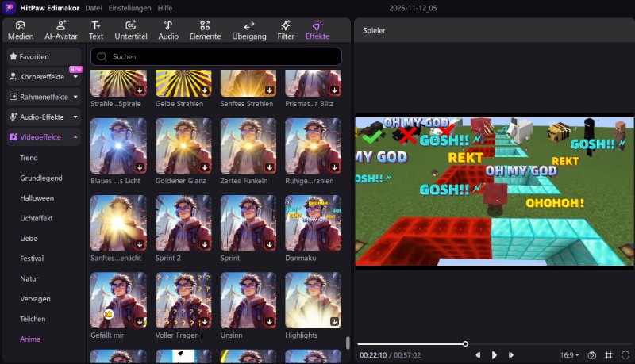Play the video preview
The width and height of the screenshot is (635, 364).
click(x=494, y=355)
